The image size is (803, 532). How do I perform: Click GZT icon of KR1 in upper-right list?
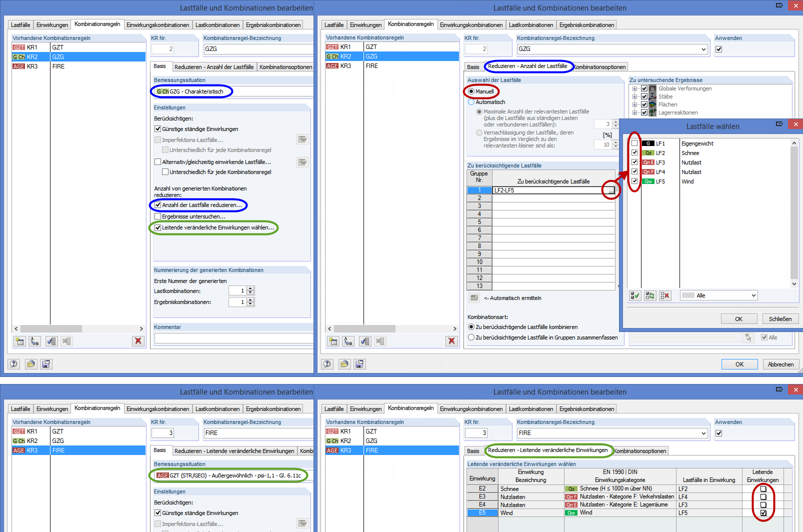click(x=332, y=47)
